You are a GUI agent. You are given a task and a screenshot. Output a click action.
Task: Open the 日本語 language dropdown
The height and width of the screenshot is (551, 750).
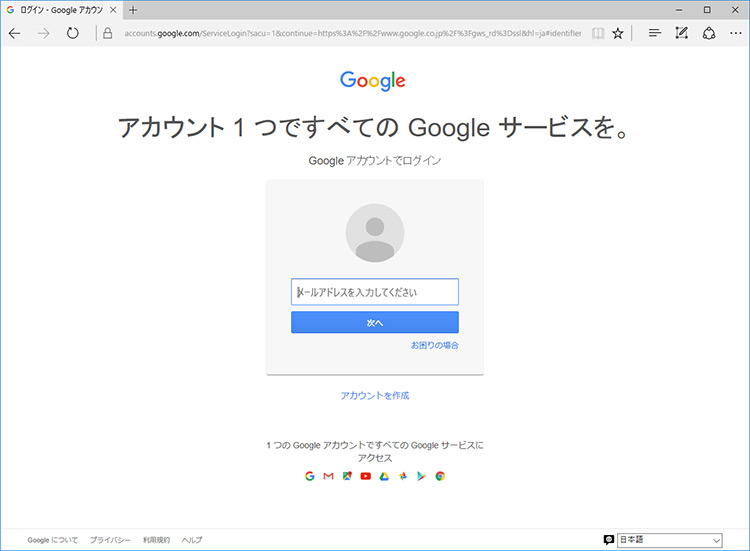(x=669, y=540)
